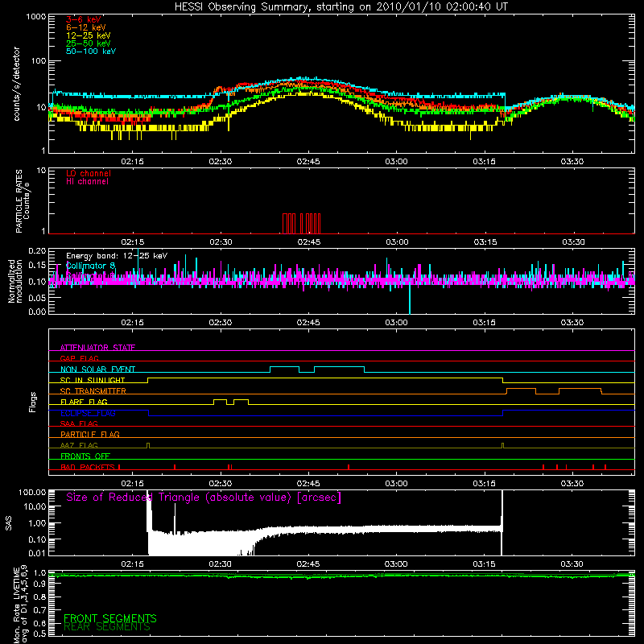644x644 pixels.
Task: Click the Mon. Rate LIVETIME axis label
Action: 21,603
